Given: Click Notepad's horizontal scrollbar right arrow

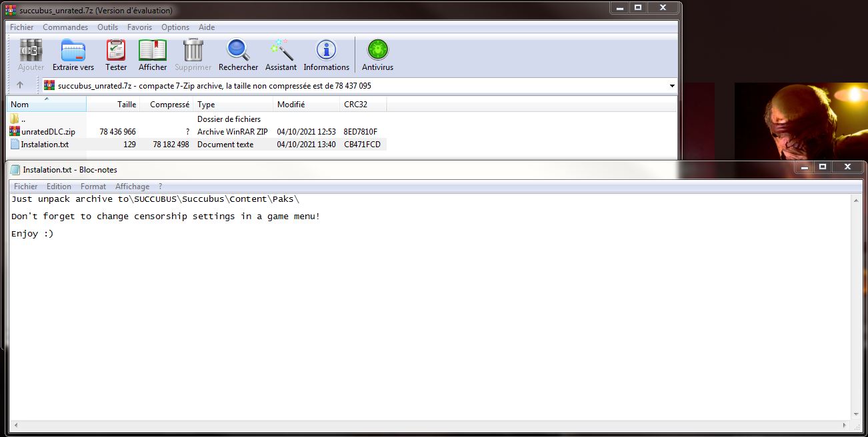Looking at the screenshot, I should coord(844,426).
